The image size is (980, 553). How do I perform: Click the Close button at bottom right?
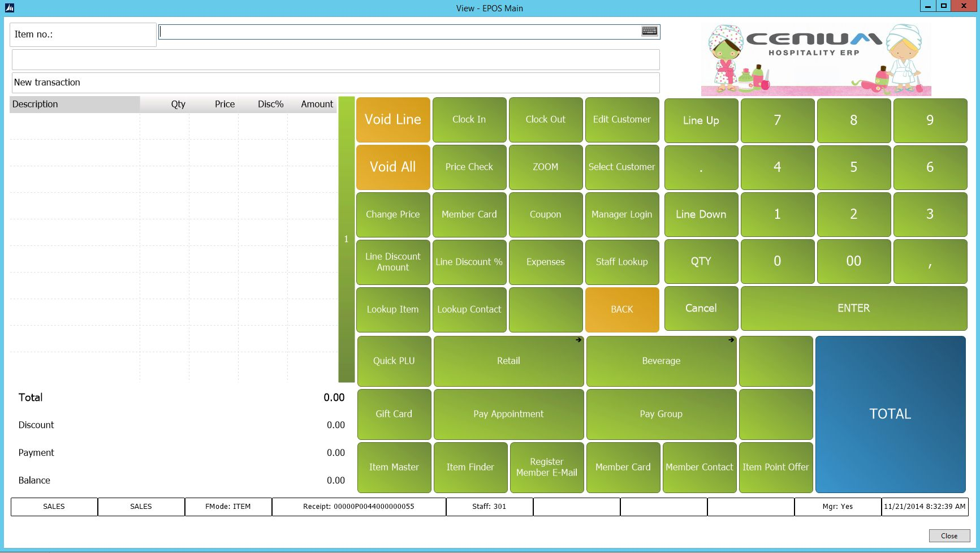tap(949, 535)
